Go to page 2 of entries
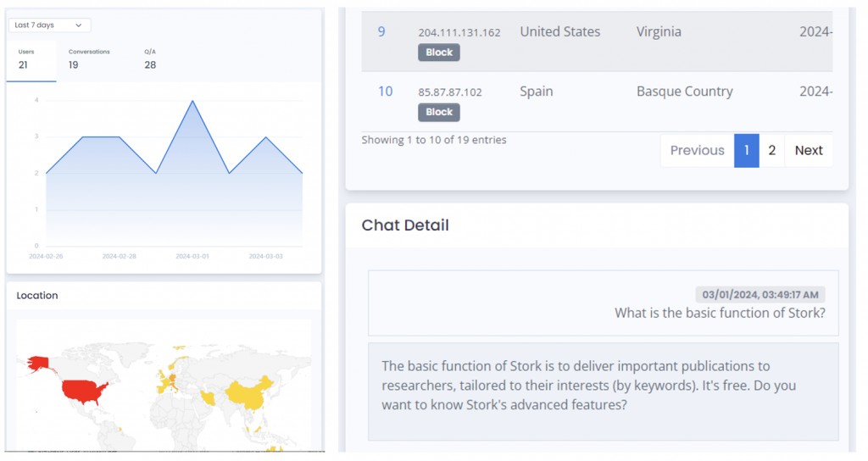This screenshot has height=461, width=868. tap(771, 150)
